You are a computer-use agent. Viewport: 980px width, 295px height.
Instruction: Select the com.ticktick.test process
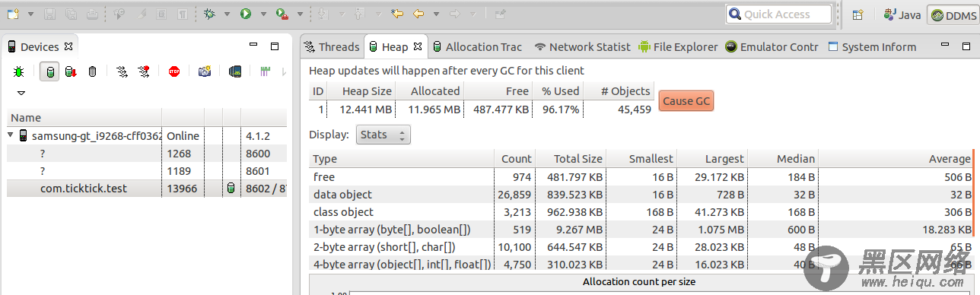147,188
